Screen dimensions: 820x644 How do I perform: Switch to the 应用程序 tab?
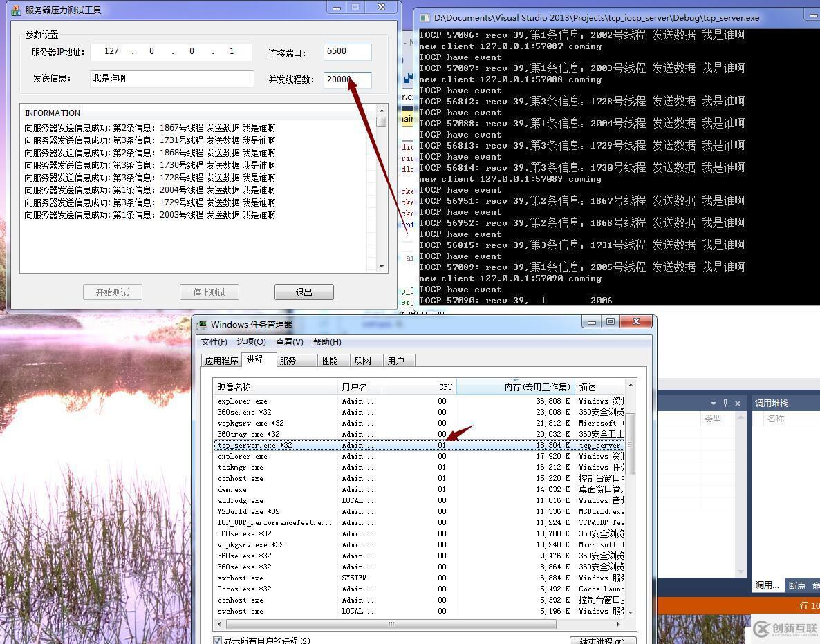coord(221,361)
